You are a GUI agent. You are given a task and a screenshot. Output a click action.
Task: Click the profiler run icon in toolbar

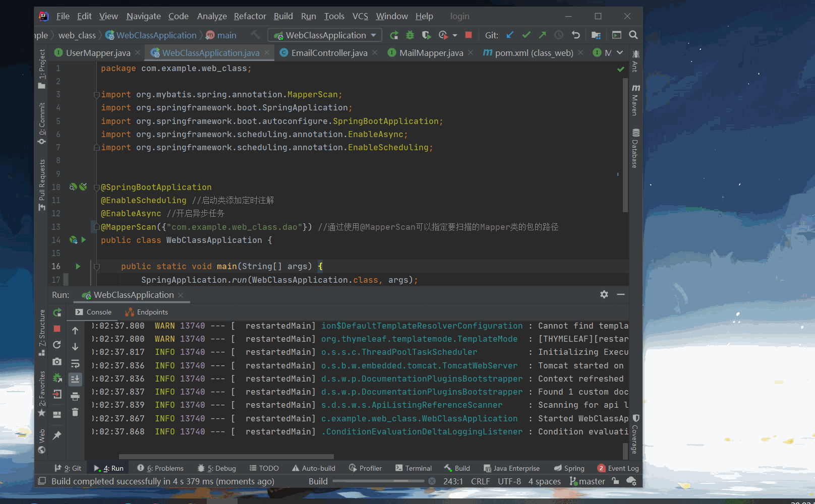(x=443, y=35)
